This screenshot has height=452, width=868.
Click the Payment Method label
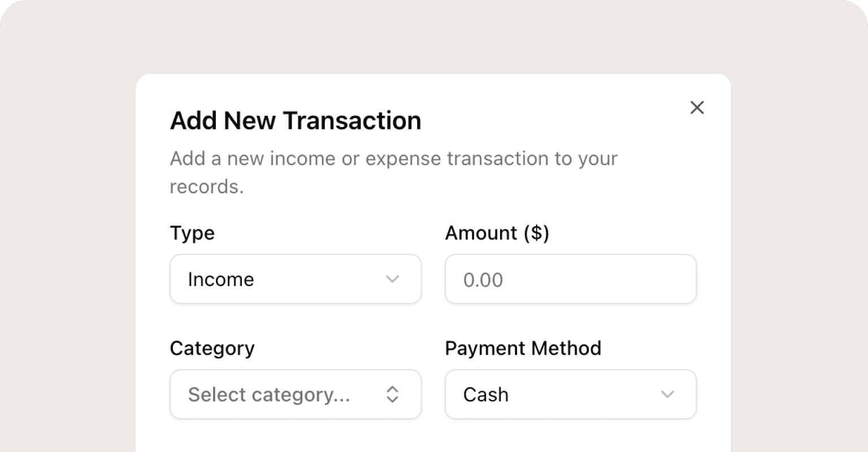pos(523,348)
